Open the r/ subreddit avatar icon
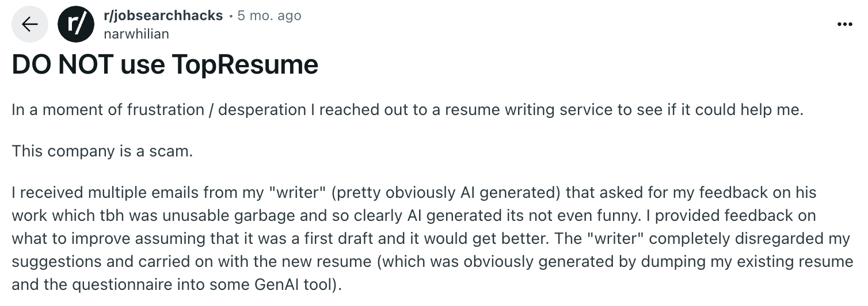The height and width of the screenshot is (306, 868). click(x=75, y=24)
